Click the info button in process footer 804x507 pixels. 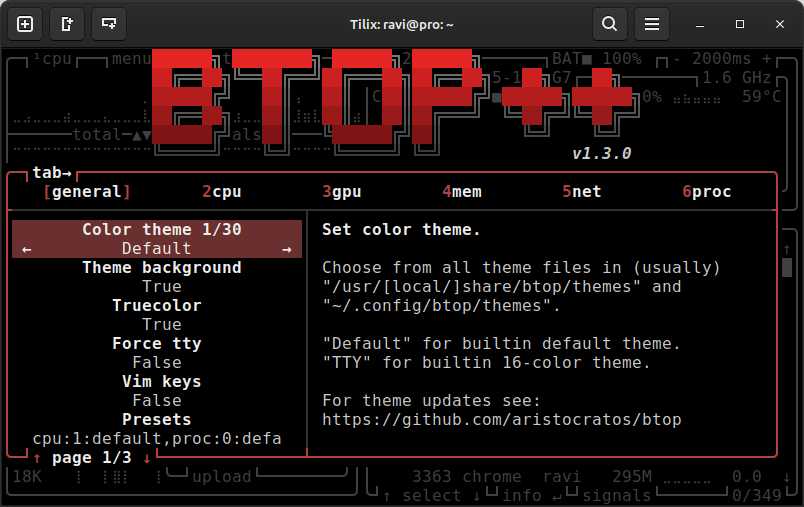(x=522, y=496)
